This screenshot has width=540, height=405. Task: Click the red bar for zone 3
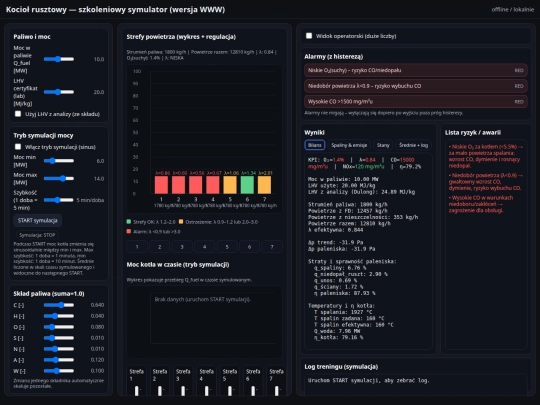click(196, 185)
